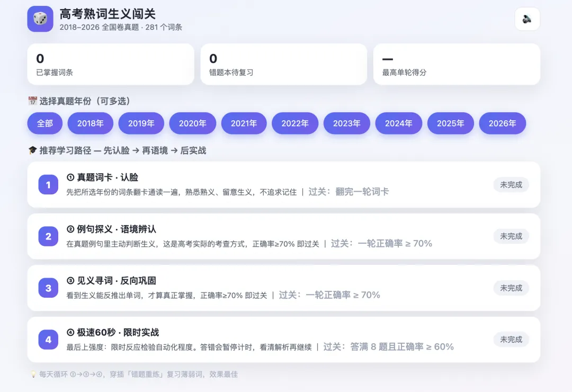Click the number 1 step badge
572x392 pixels.
coord(48,185)
